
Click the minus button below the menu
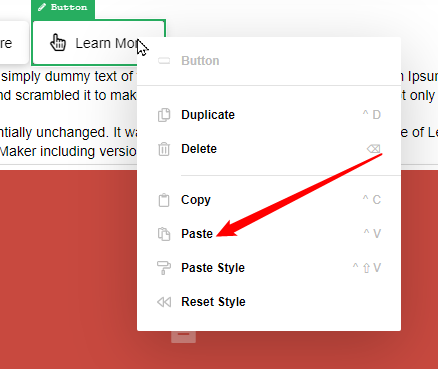(x=183, y=336)
